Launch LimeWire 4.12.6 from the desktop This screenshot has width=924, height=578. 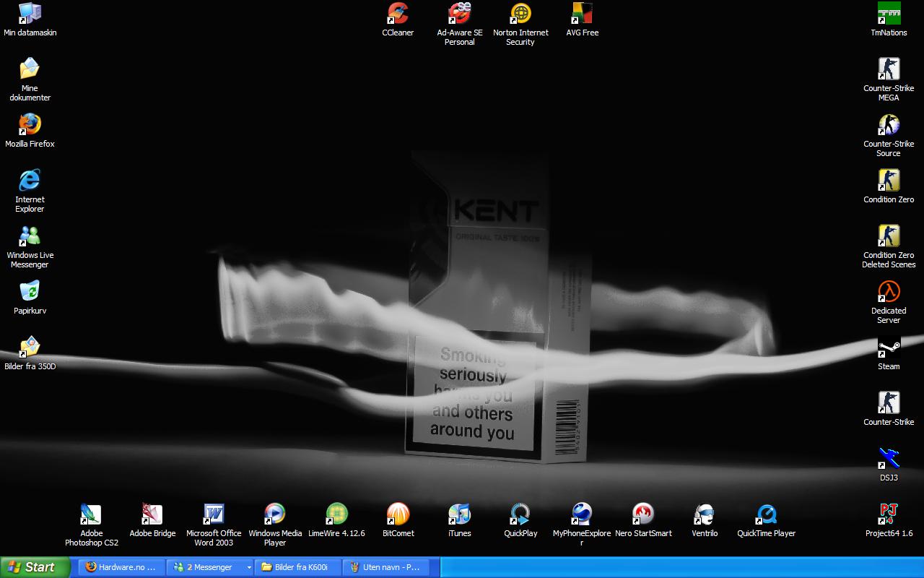(336, 514)
